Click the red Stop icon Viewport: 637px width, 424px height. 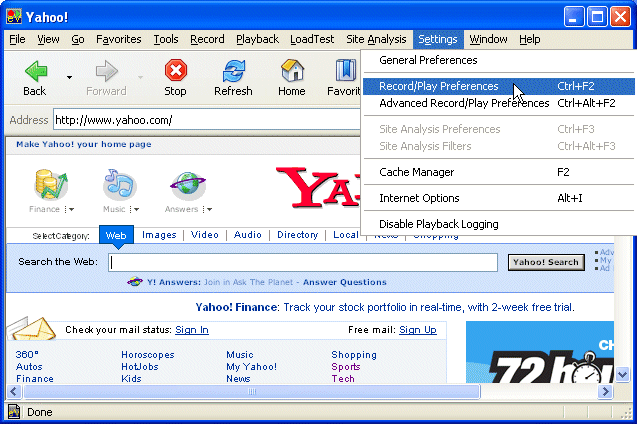click(176, 71)
